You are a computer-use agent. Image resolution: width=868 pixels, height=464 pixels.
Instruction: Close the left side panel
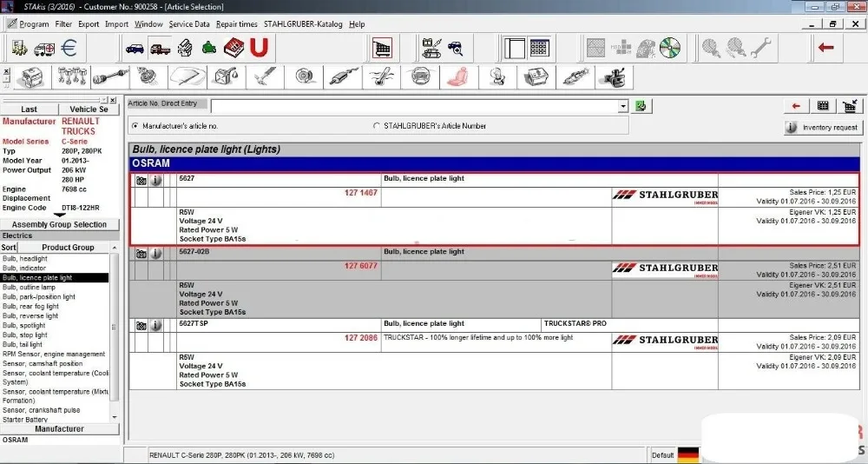coord(112,100)
